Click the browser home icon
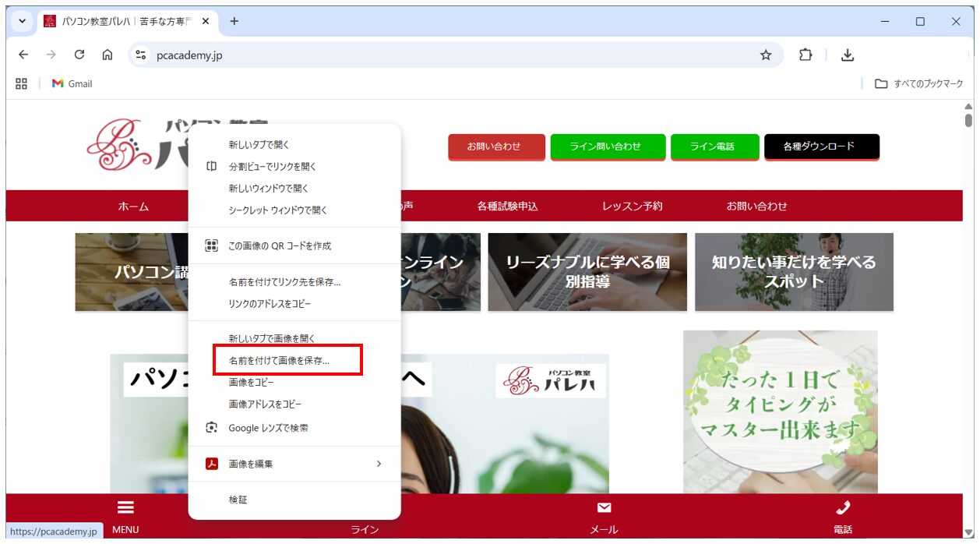The width and height of the screenshot is (980, 544). point(108,55)
